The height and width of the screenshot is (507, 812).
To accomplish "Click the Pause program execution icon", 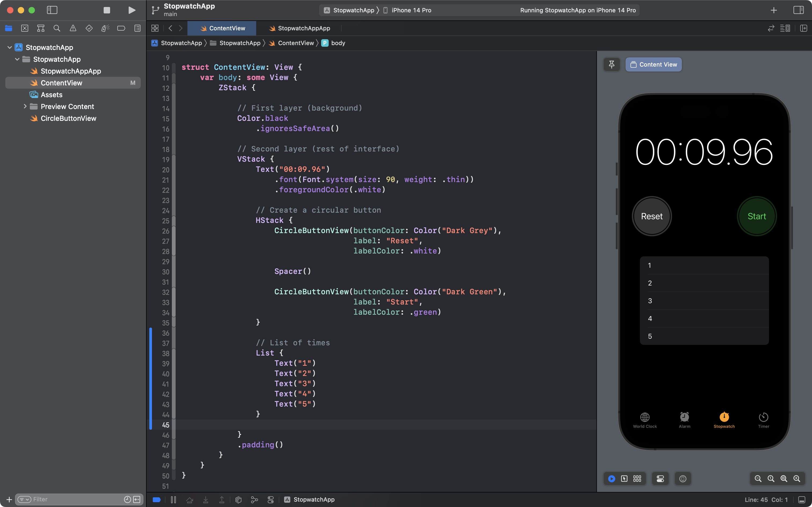I will 173,500.
